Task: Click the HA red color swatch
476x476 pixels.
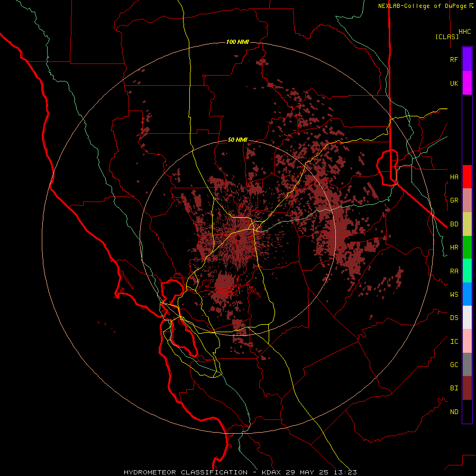Action: click(467, 177)
